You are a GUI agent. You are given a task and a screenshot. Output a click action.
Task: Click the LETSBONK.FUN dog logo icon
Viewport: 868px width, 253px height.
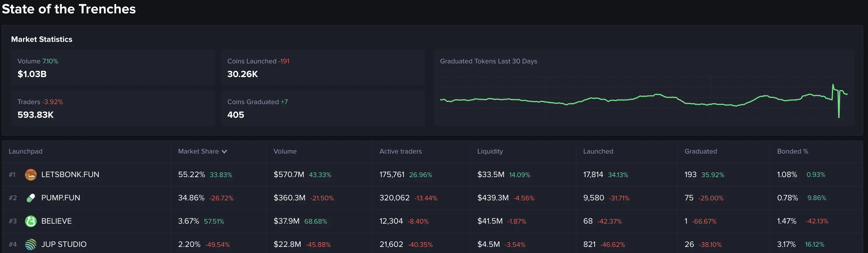[x=31, y=174]
